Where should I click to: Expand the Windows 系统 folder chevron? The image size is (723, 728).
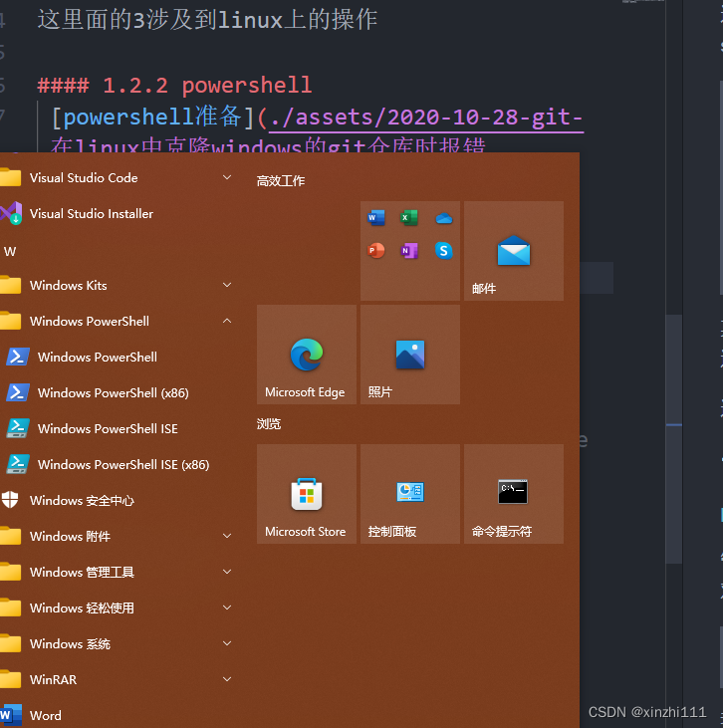tap(227, 643)
